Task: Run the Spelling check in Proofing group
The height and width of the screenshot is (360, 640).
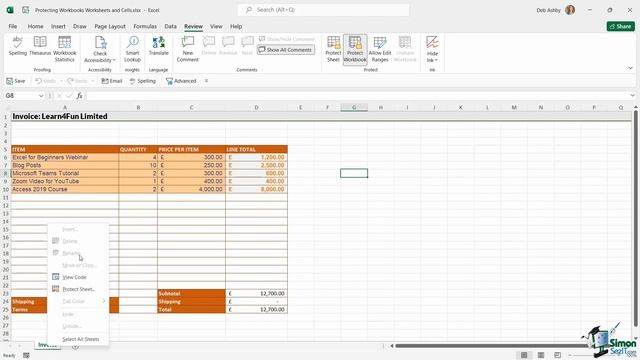Action: (x=18, y=46)
